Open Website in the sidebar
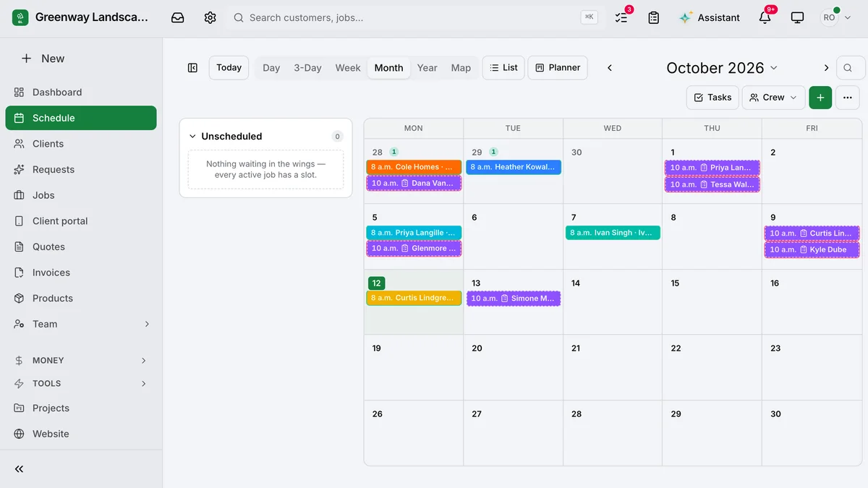Screen dimensions: 868x488 tap(81, 434)
